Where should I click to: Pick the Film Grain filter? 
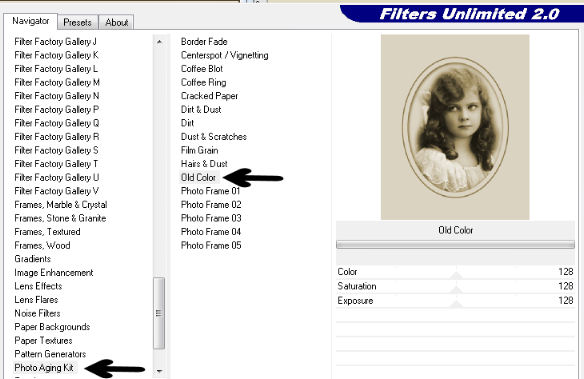tap(200, 150)
